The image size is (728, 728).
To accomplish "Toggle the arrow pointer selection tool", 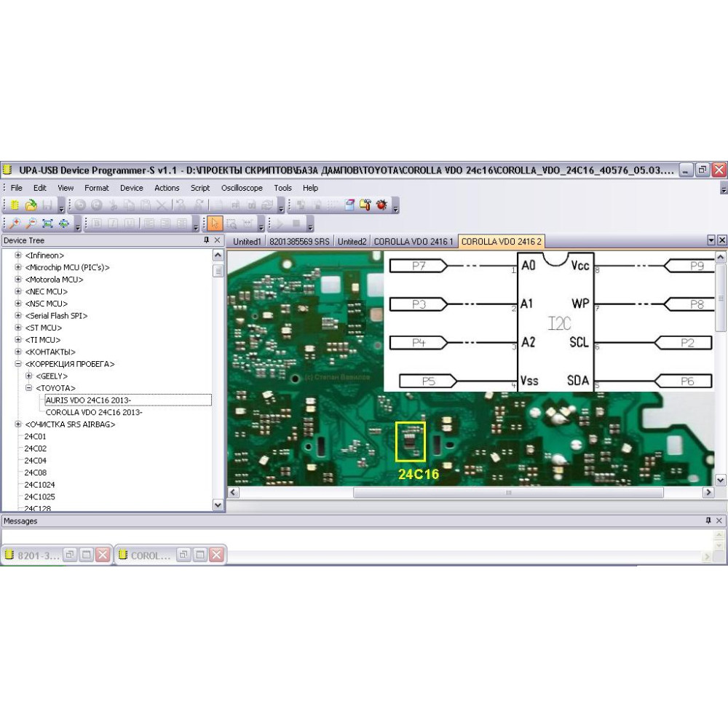I will [x=215, y=223].
